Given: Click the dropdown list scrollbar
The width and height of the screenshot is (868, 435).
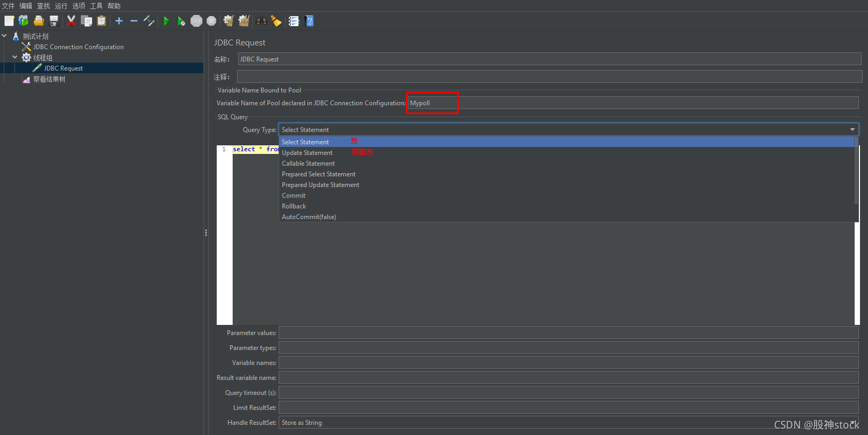Looking at the screenshot, I should point(856,170).
